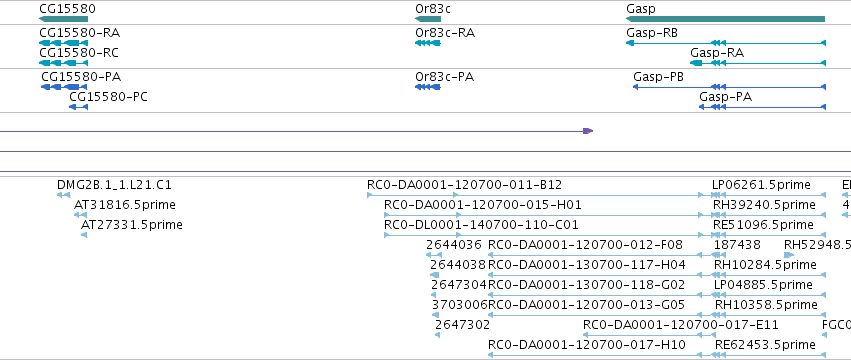851x360 pixels.
Task: Click EST RC0-DA0001-120700-017-H10
Action: (587, 345)
